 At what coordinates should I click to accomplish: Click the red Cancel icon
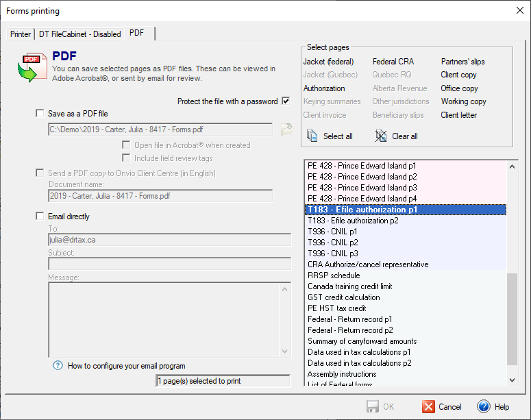coord(429,406)
